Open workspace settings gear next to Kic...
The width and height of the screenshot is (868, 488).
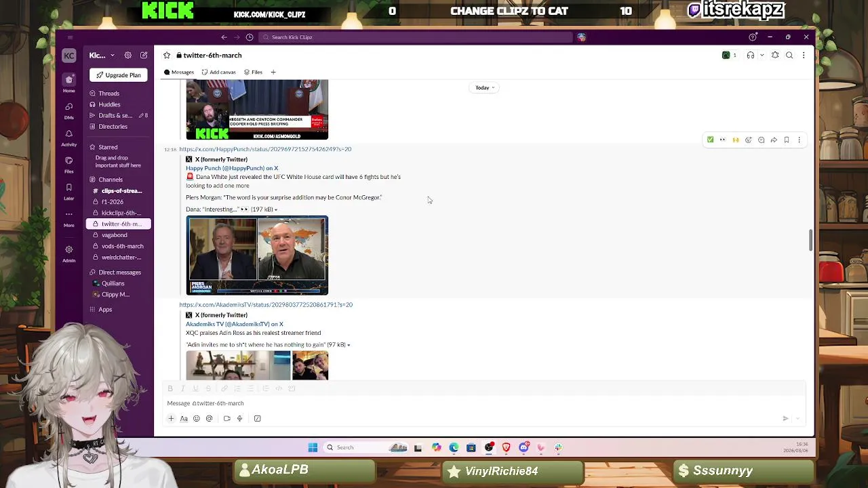tap(127, 56)
